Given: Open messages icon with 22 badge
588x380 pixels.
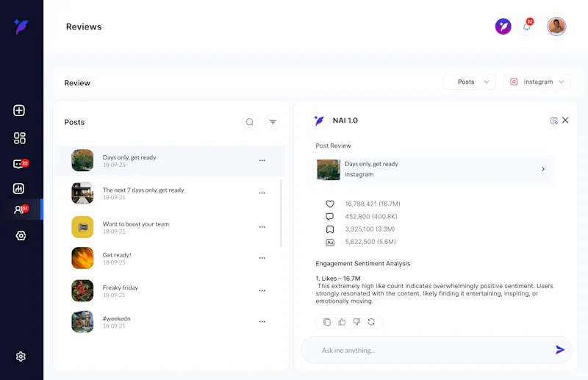Looking at the screenshot, I should coord(21,164).
